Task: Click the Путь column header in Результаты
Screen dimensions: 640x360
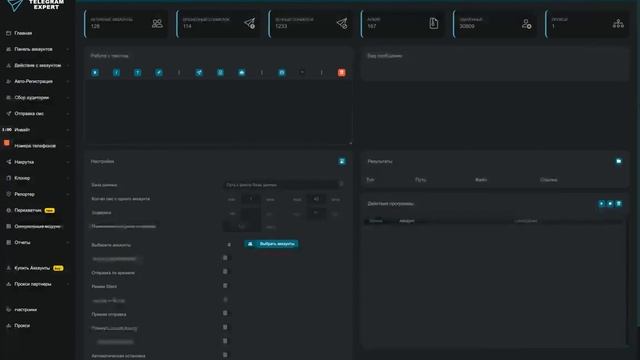Action: pyautogui.click(x=420, y=180)
